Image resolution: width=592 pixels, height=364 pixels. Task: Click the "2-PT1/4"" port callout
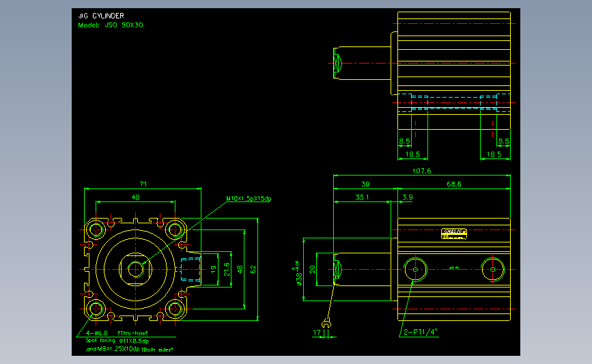[x=420, y=332]
